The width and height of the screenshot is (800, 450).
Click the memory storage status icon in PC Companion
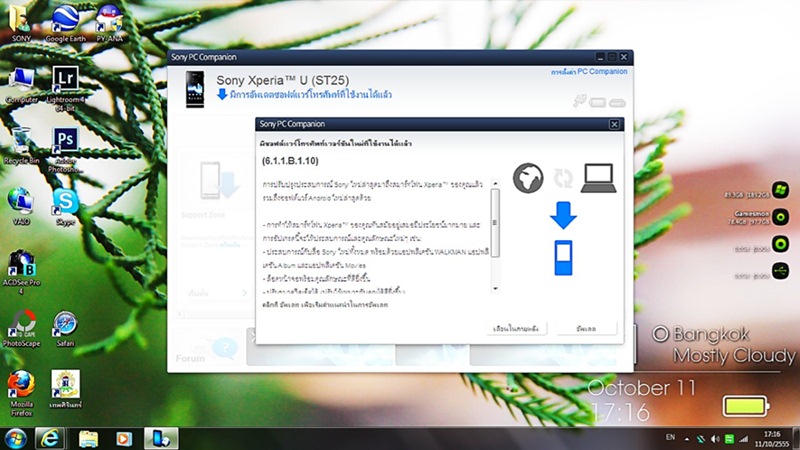617,104
